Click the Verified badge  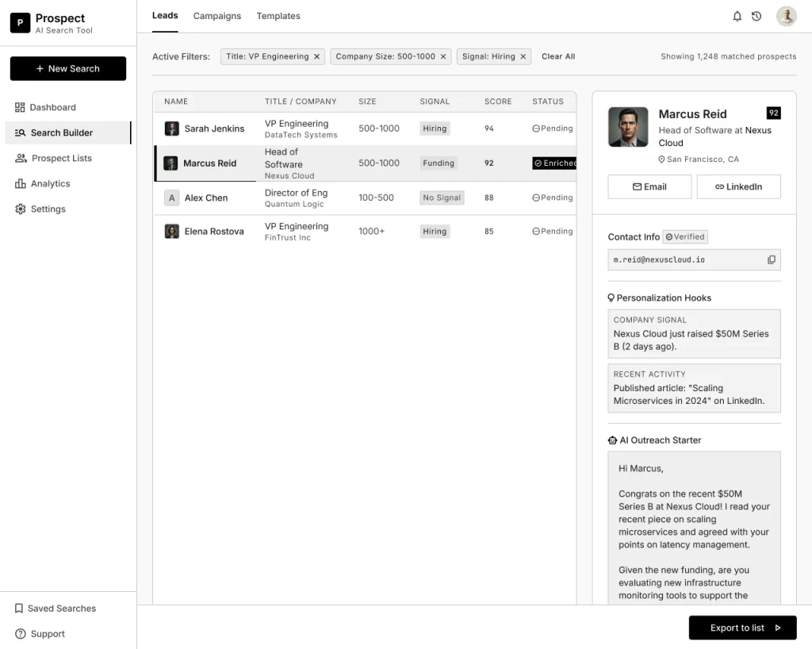[x=685, y=236]
